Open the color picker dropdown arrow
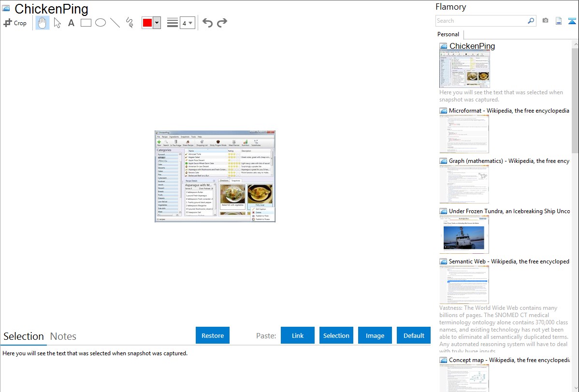This screenshot has width=579, height=392. click(157, 23)
